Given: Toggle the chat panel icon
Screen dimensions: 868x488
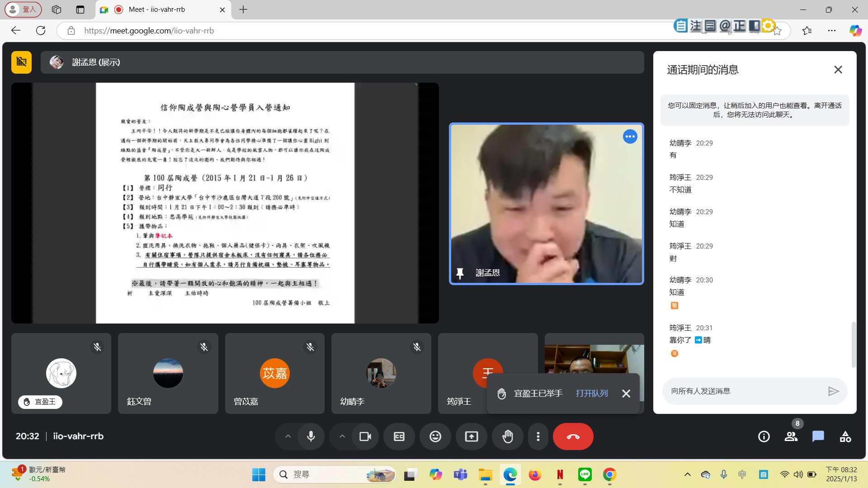Looking at the screenshot, I should tap(818, 436).
